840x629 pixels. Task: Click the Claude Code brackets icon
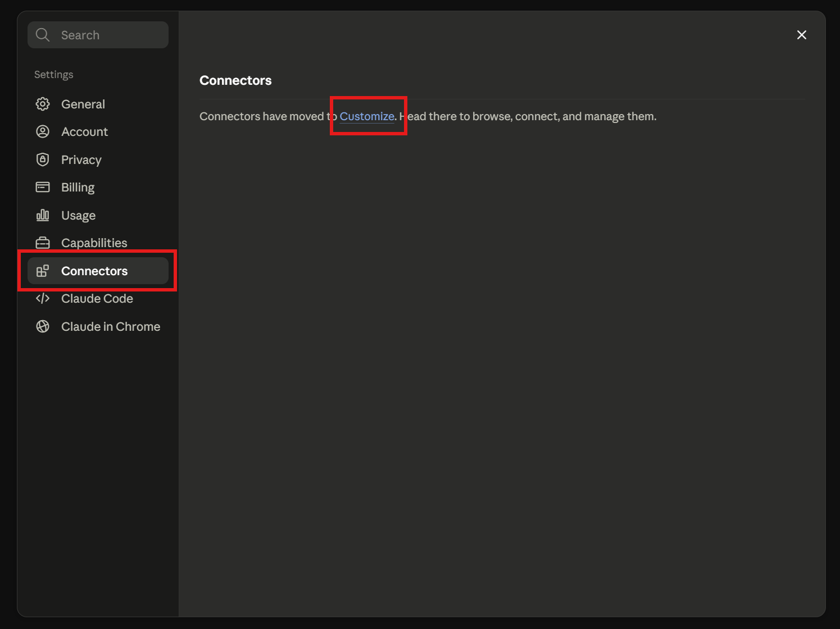click(43, 298)
